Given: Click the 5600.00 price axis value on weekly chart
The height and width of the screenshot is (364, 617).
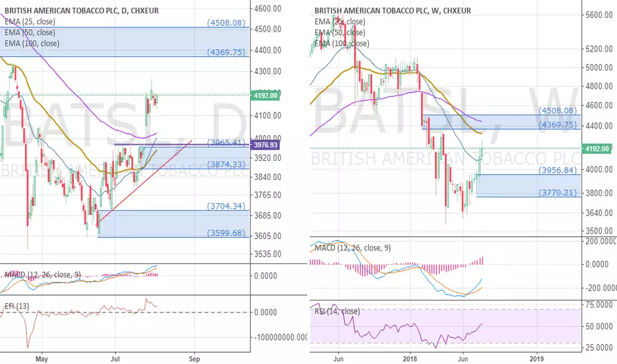Looking at the screenshot, I should click(599, 15).
